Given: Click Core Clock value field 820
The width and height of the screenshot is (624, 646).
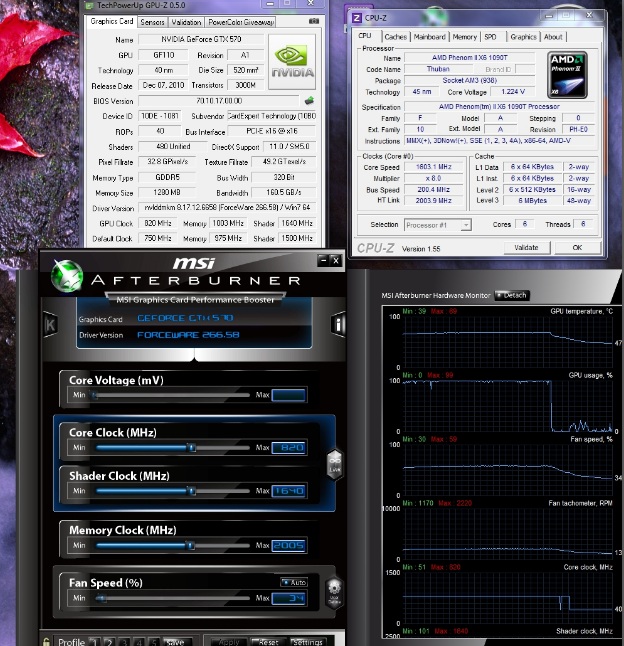Looking at the screenshot, I should click(x=289, y=447).
